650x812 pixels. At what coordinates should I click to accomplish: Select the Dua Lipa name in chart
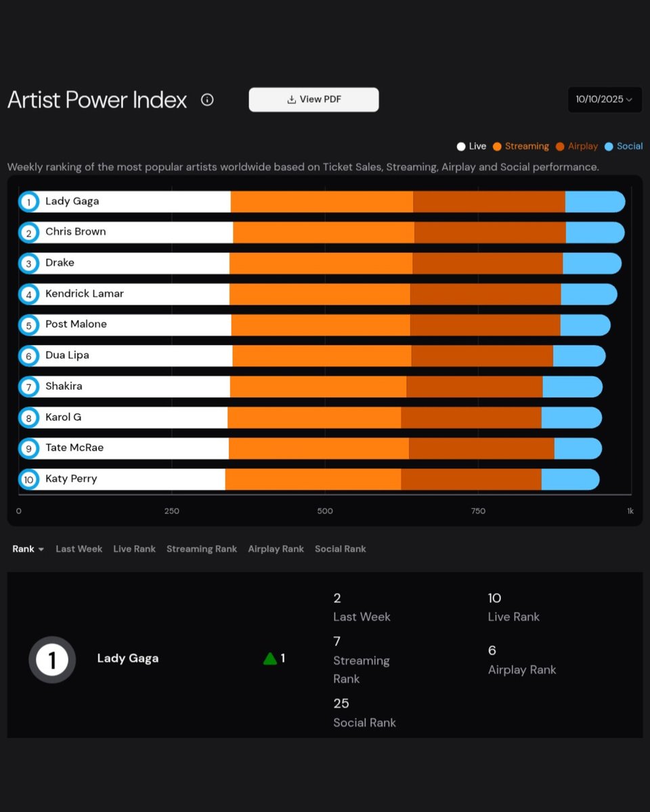click(x=67, y=355)
